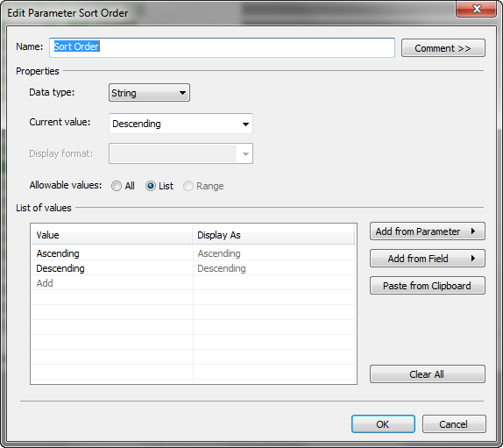Open the Data type String dropdown
503x448 pixels.
[x=149, y=93]
